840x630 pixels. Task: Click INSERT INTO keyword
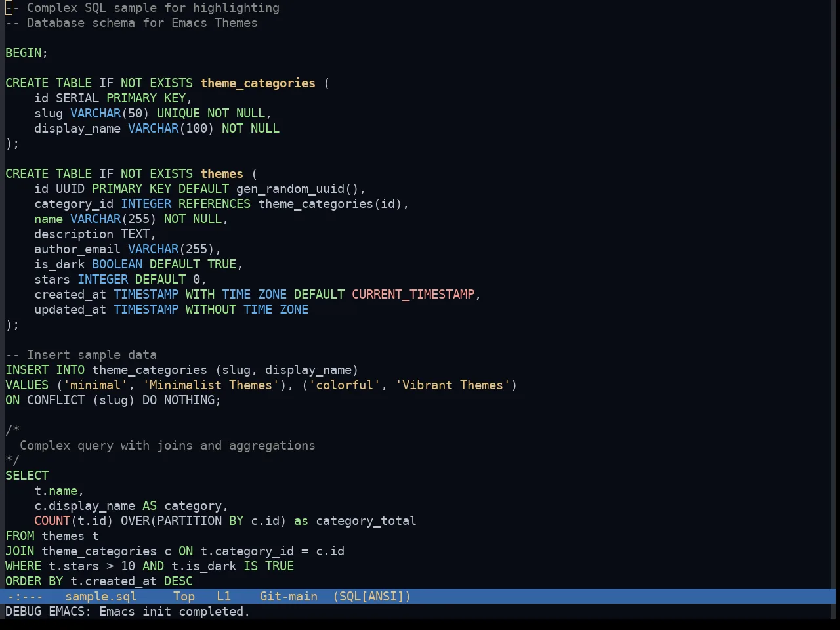coord(45,370)
